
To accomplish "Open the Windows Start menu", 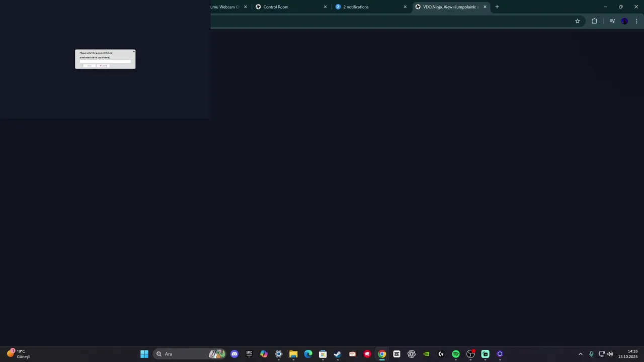I will pos(144,354).
